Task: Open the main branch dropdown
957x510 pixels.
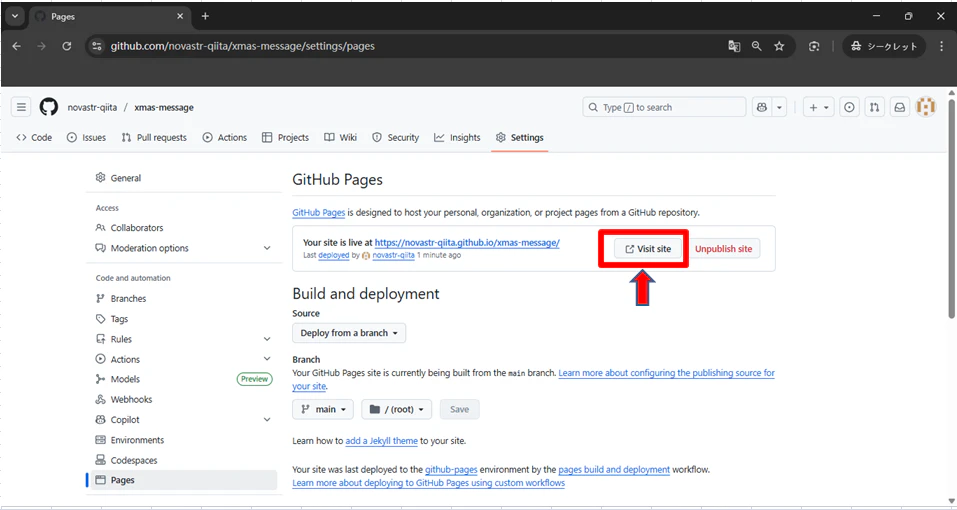Action: (323, 409)
